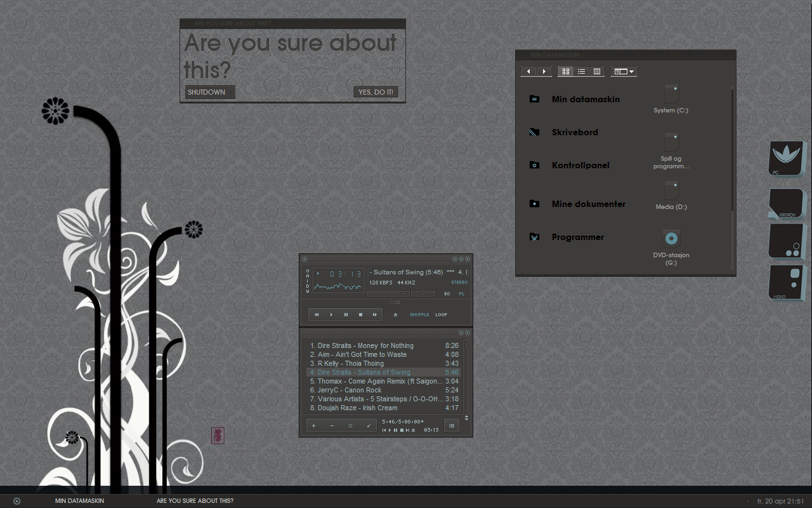Skip to previous track in main player
The height and width of the screenshot is (508, 812).
click(x=316, y=314)
